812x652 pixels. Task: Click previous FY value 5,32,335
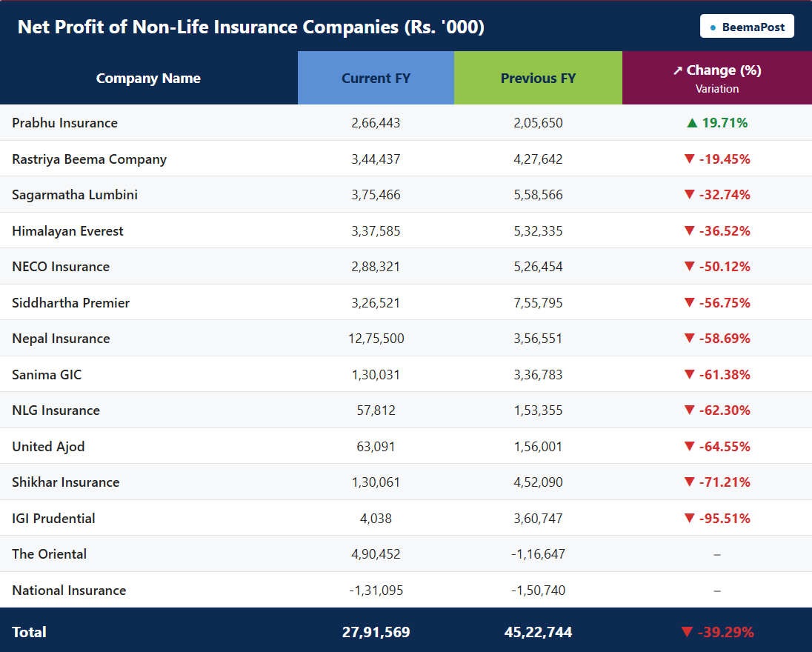[x=538, y=231]
